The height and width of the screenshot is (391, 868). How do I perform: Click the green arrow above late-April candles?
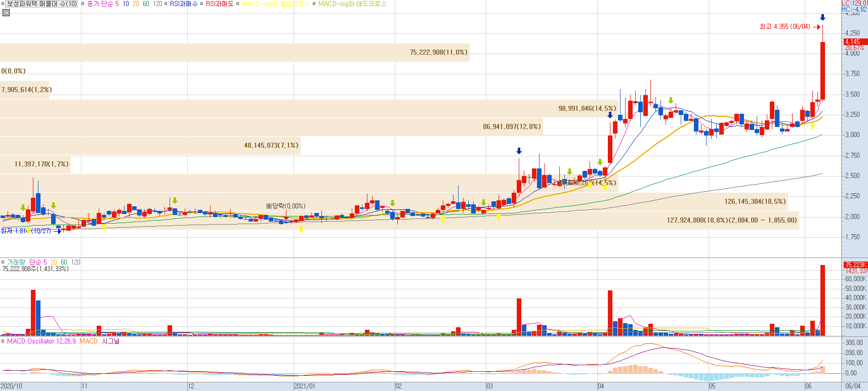671,101
